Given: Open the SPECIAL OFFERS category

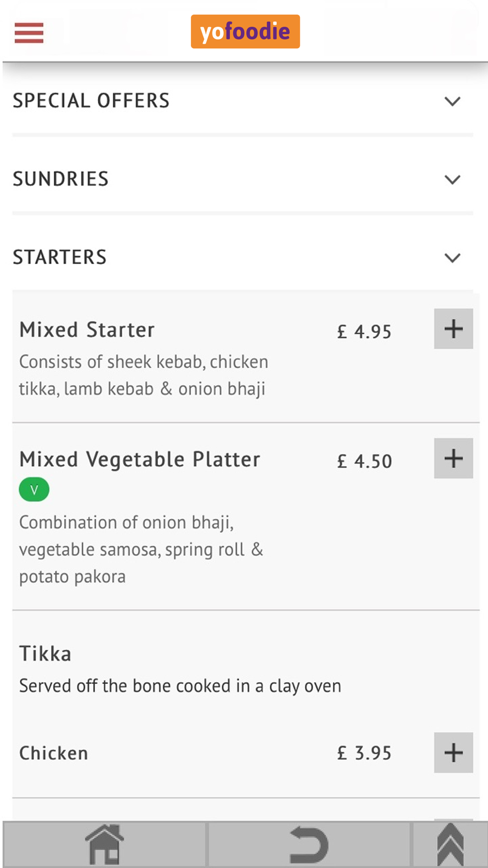Looking at the screenshot, I should (91, 101).
